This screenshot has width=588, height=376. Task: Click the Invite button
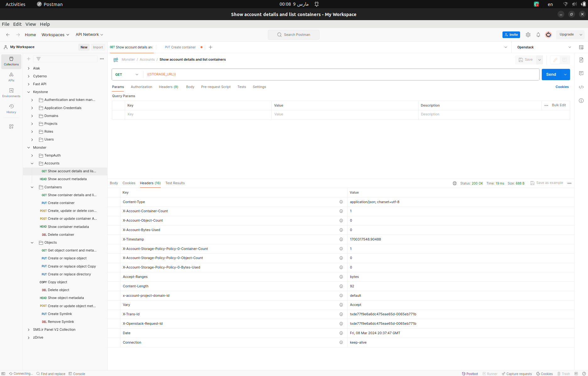(x=511, y=35)
